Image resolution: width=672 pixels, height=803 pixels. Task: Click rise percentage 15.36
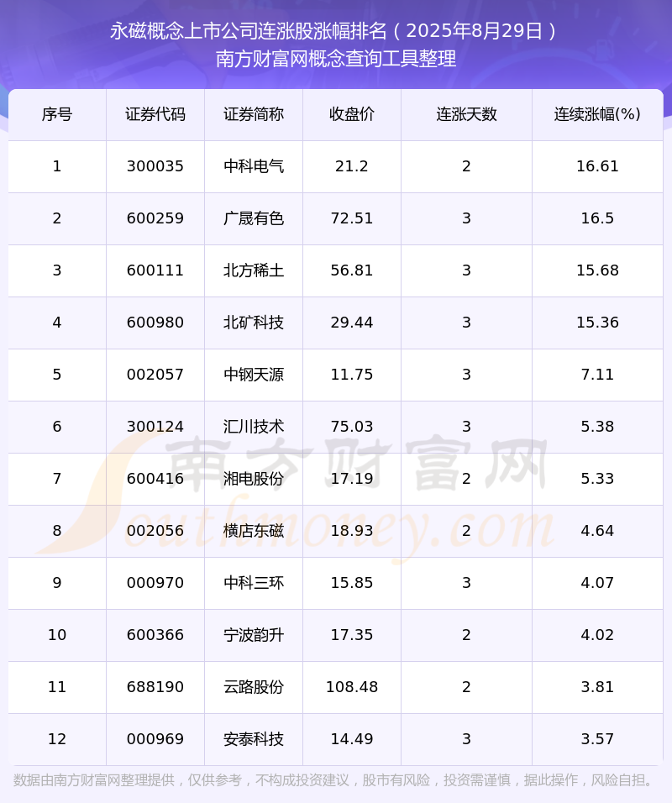[x=597, y=323]
